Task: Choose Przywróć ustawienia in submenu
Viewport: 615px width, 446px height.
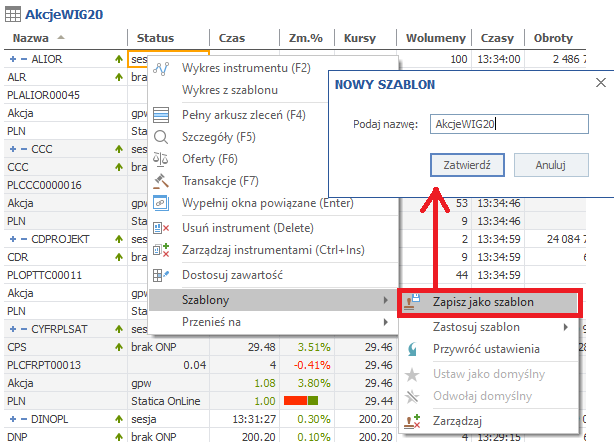Action: click(486, 349)
